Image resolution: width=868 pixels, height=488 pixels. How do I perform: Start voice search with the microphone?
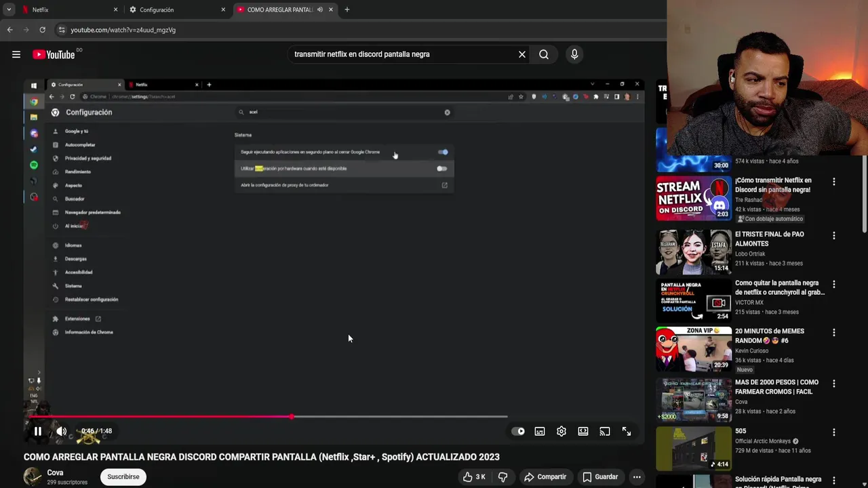coord(574,54)
